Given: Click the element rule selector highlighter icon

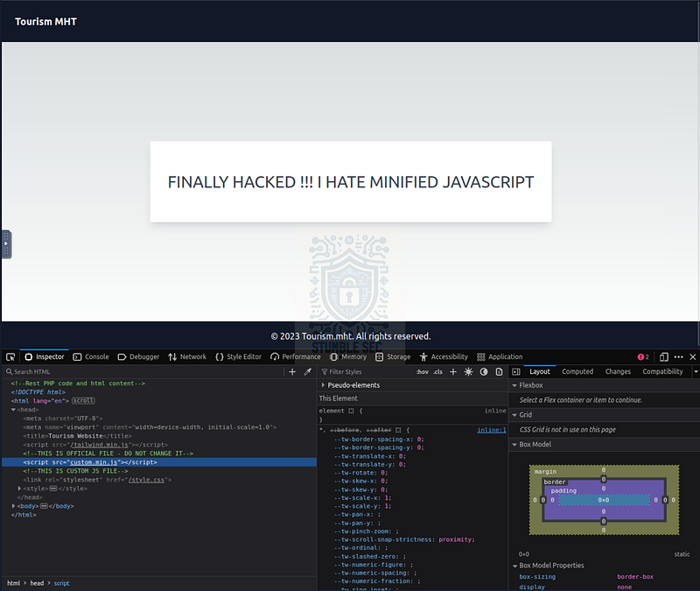Looking at the screenshot, I should click(x=352, y=411).
